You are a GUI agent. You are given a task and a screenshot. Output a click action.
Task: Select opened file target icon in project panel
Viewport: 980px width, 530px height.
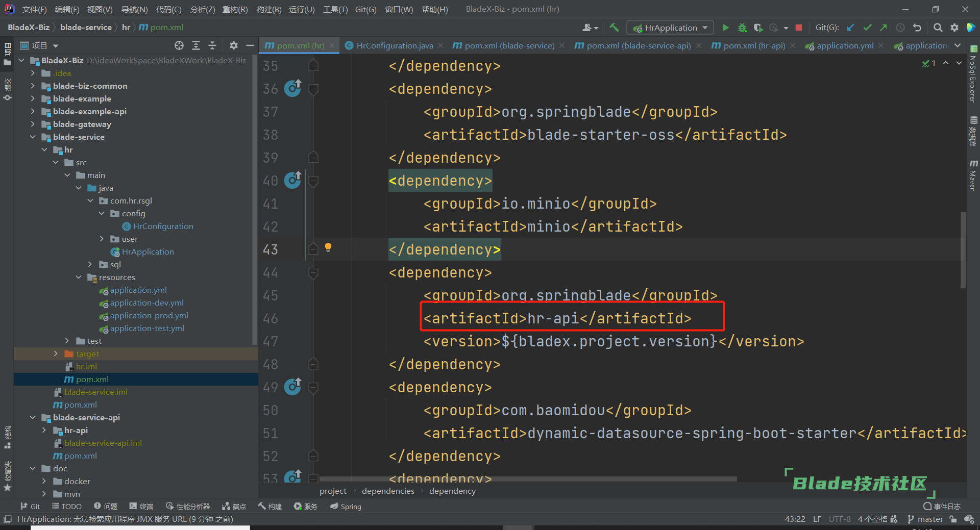click(x=179, y=45)
